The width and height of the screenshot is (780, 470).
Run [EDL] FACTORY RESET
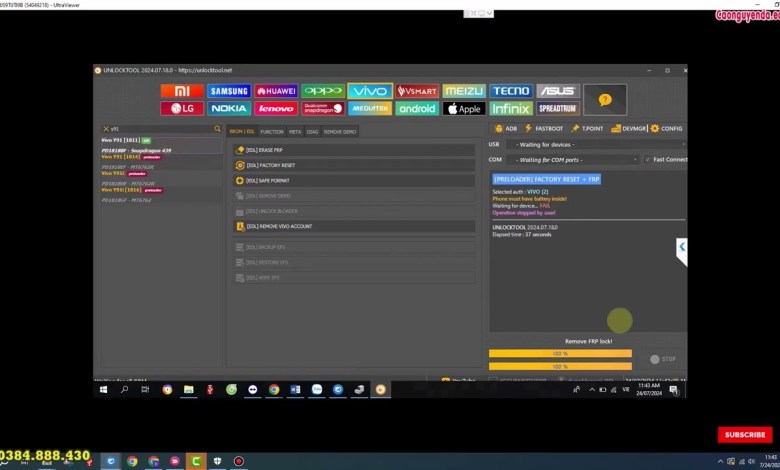click(x=354, y=165)
